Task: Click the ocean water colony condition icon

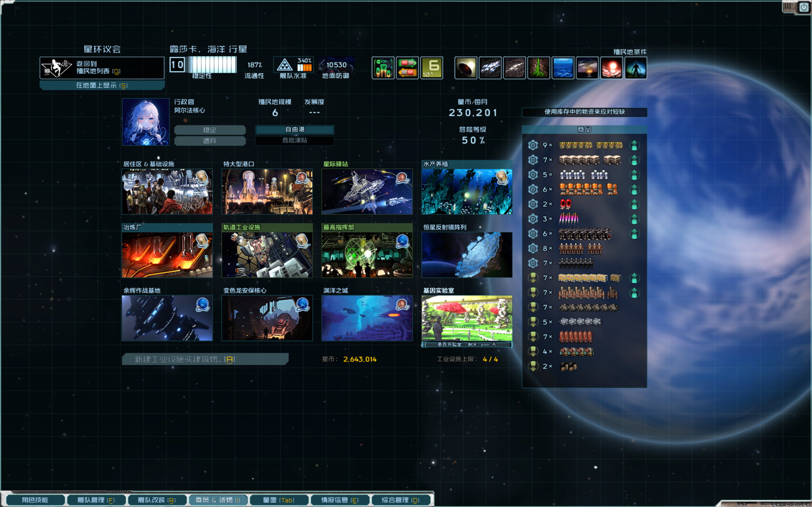Action: coord(563,68)
